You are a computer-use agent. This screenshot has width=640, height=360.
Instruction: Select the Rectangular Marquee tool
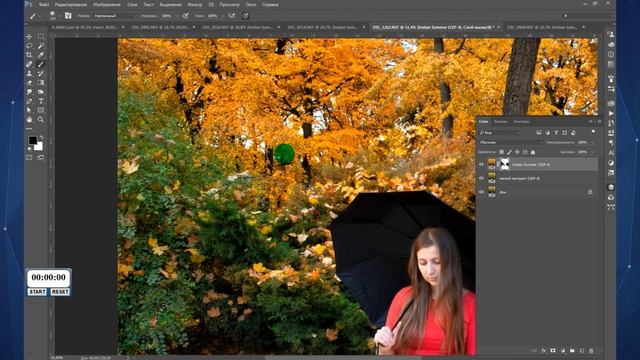[x=41, y=36]
